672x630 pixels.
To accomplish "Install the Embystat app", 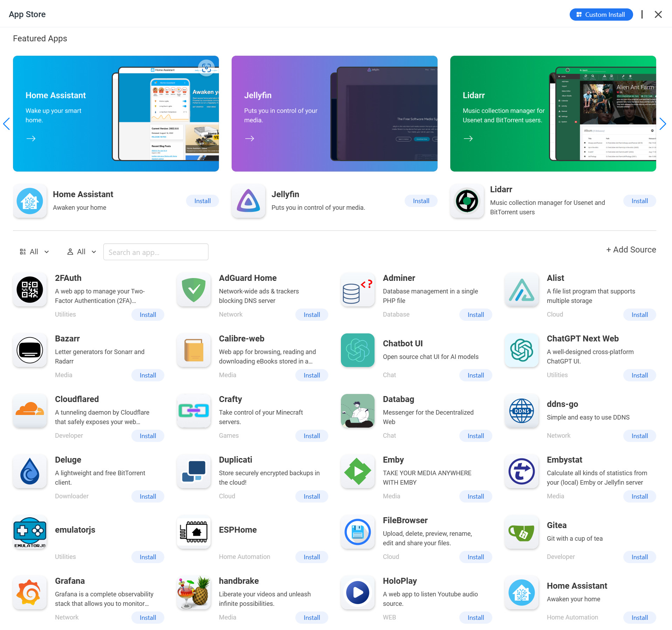I will (x=640, y=497).
